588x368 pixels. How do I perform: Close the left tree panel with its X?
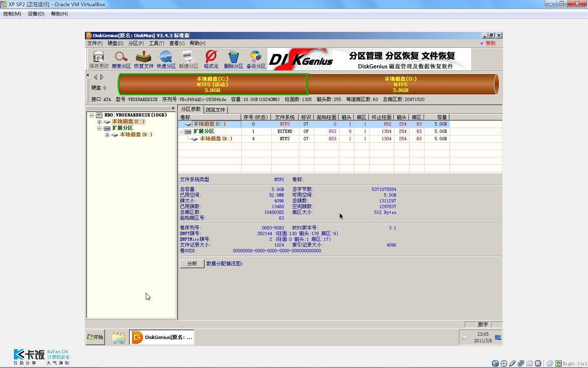173,108
